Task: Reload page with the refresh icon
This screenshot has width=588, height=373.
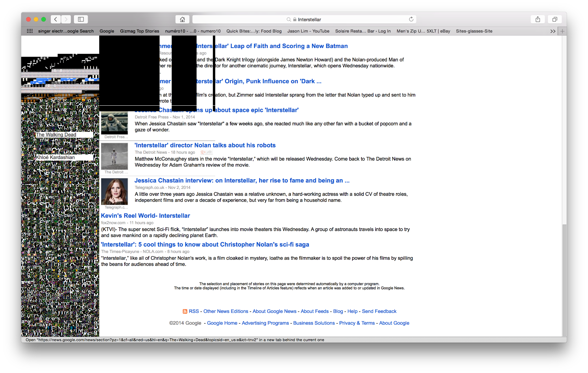Action: pos(411,19)
